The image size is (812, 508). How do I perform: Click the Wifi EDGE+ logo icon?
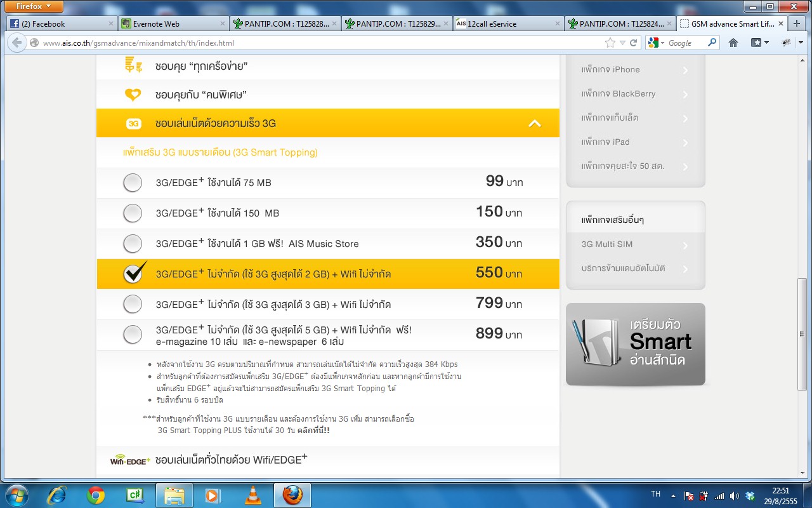pyautogui.click(x=130, y=460)
